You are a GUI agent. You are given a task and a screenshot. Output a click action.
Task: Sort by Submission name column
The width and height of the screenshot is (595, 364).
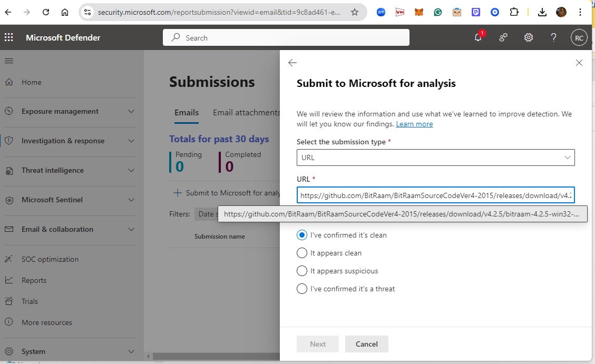click(220, 236)
